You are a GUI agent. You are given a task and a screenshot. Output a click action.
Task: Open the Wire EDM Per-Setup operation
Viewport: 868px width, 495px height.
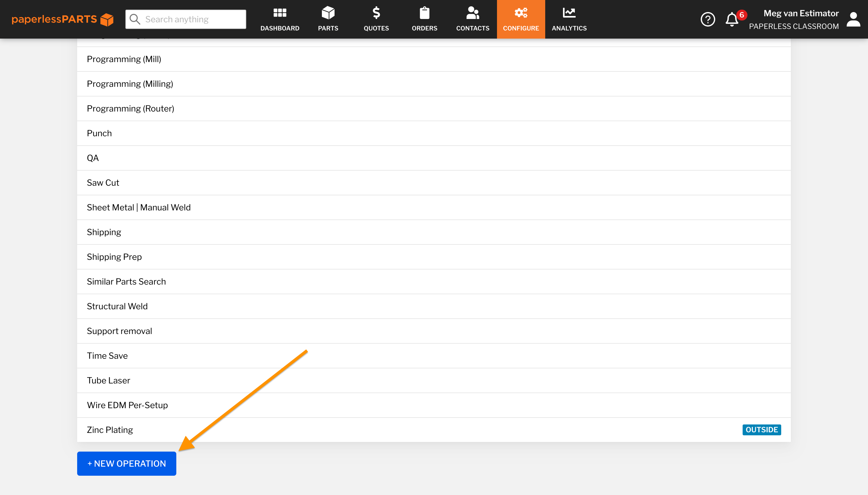tap(127, 405)
